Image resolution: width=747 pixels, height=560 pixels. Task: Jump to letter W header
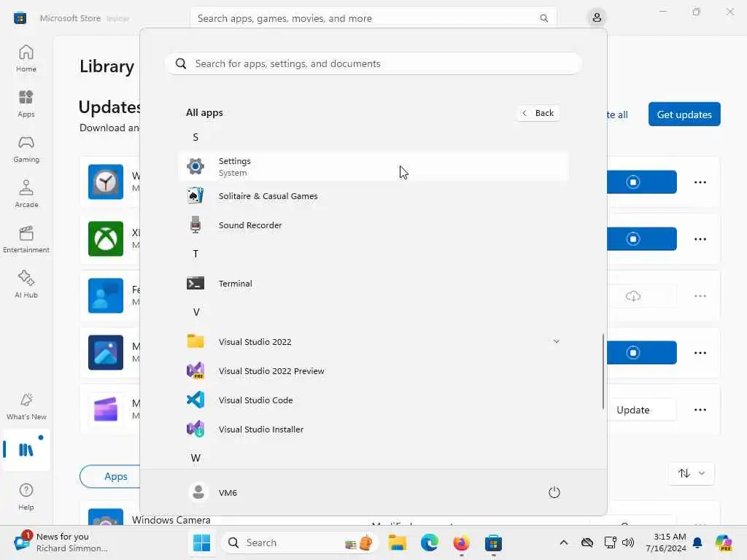click(196, 458)
